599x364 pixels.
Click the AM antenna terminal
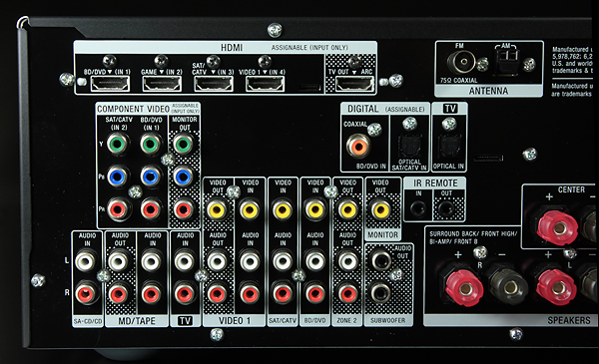(x=507, y=61)
